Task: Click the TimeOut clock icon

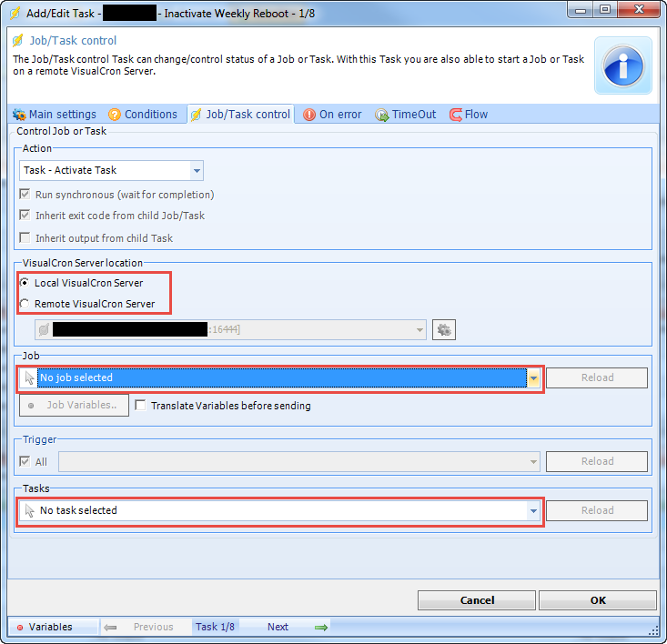Action: (x=382, y=115)
